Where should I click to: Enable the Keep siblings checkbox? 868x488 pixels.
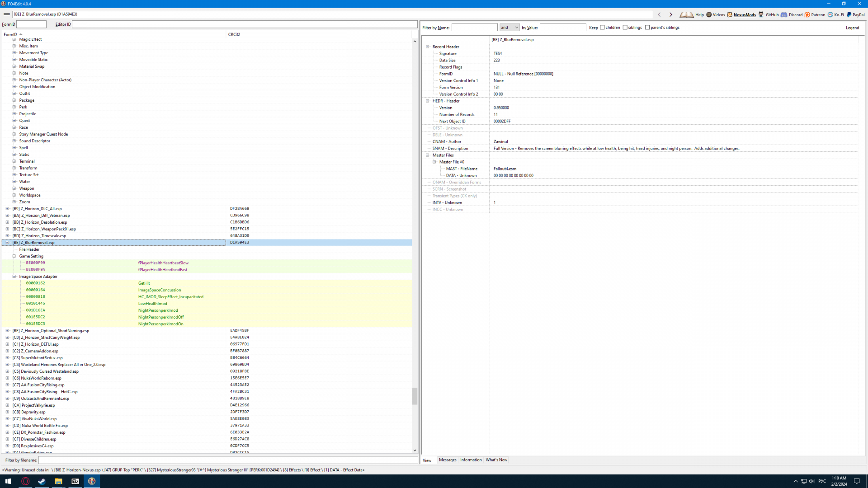coord(625,28)
